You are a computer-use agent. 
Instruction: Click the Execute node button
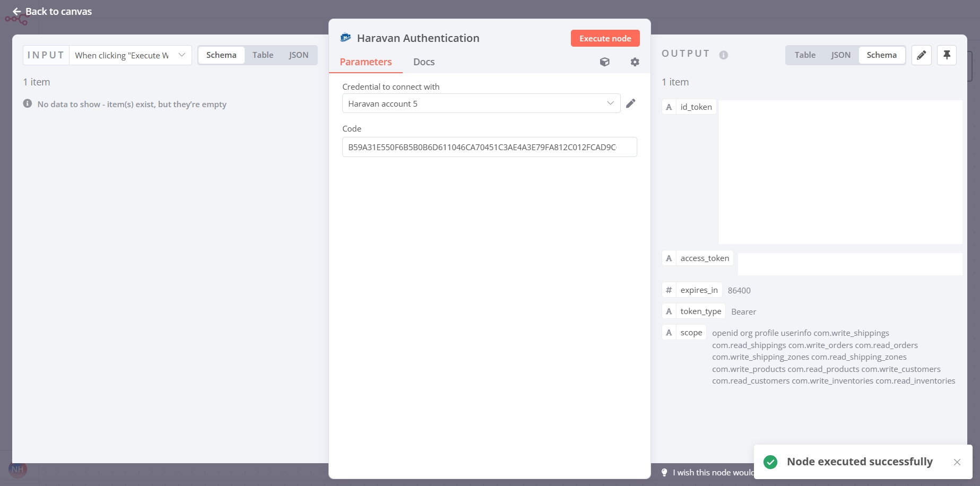605,38
